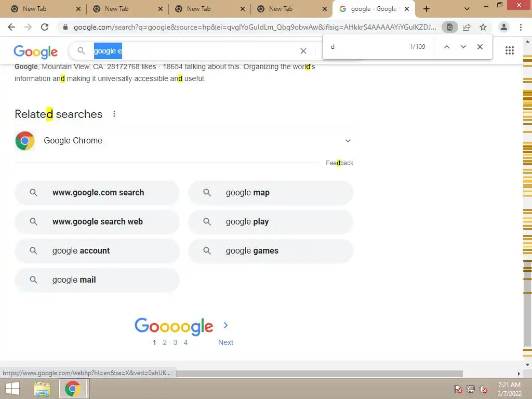Go to results page 3
Screen dimensions: 532x399
pos(175,343)
